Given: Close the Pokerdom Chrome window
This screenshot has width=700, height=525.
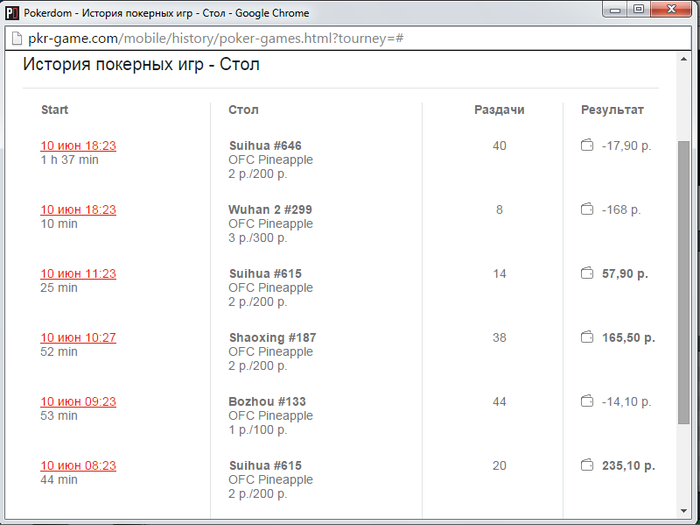Looking at the screenshot, I should pos(671,9).
